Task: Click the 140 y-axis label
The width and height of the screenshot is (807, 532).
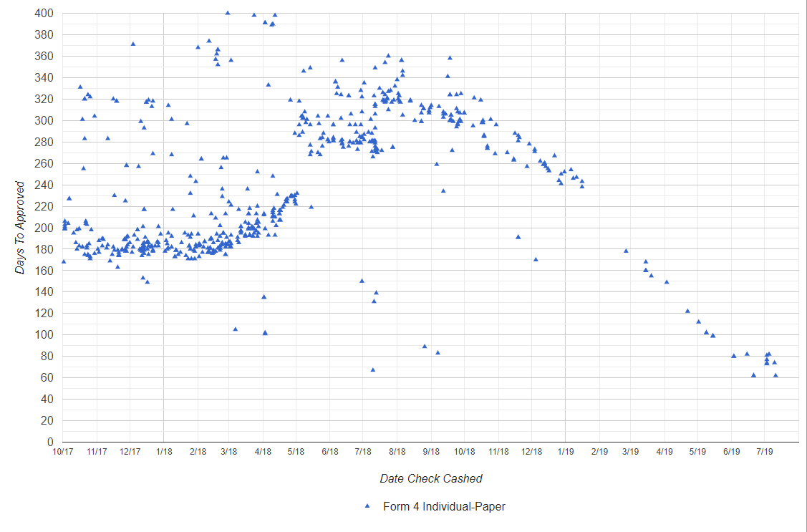Action: click(x=44, y=291)
